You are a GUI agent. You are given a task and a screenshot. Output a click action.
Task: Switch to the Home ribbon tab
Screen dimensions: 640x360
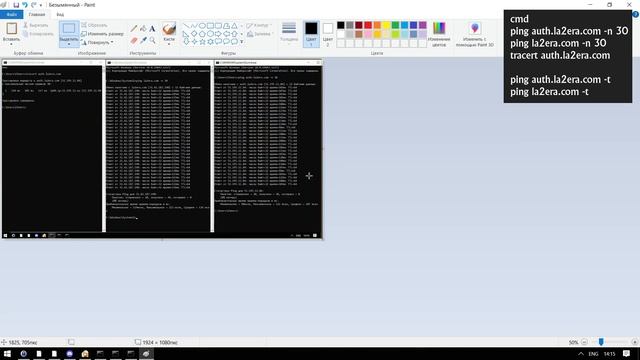(37, 14)
